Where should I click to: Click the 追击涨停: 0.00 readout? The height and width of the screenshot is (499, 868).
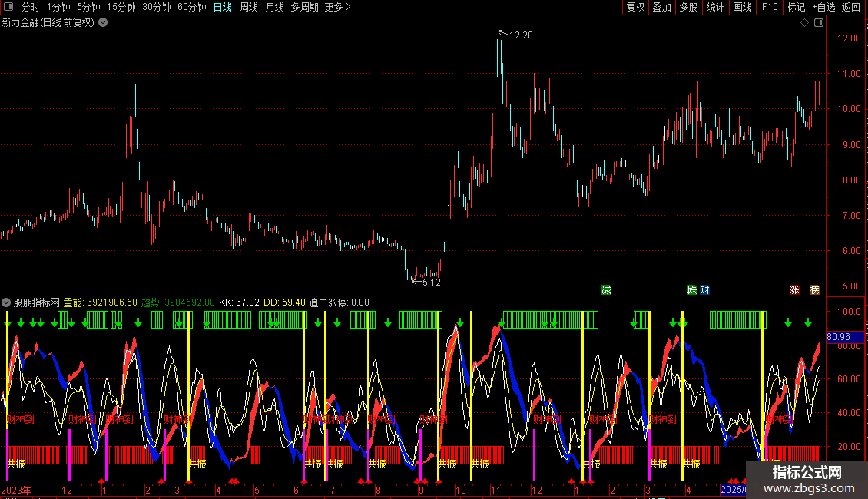[x=339, y=302]
